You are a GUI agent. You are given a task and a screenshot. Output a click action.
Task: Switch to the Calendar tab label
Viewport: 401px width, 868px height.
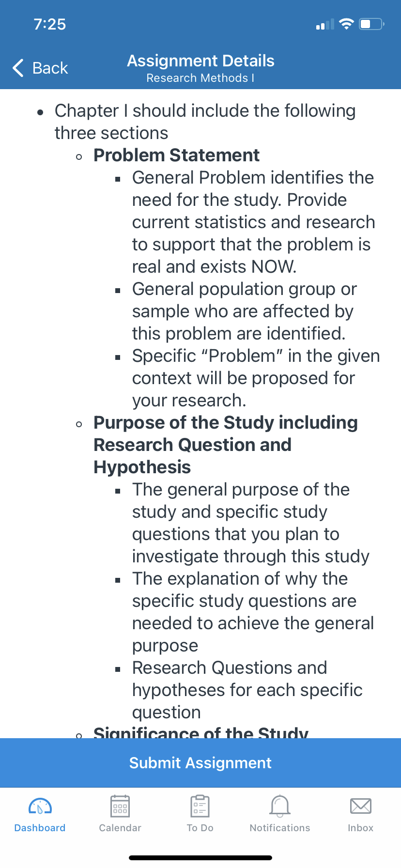coord(120,828)
